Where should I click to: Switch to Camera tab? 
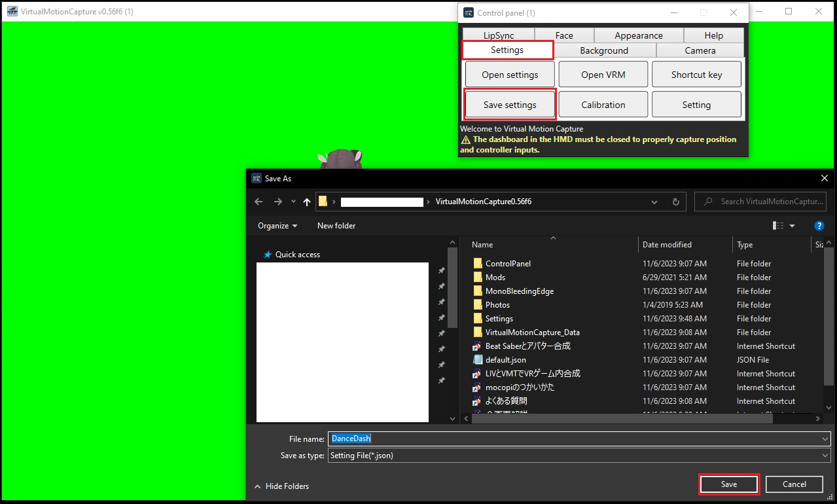pos(700,50)
